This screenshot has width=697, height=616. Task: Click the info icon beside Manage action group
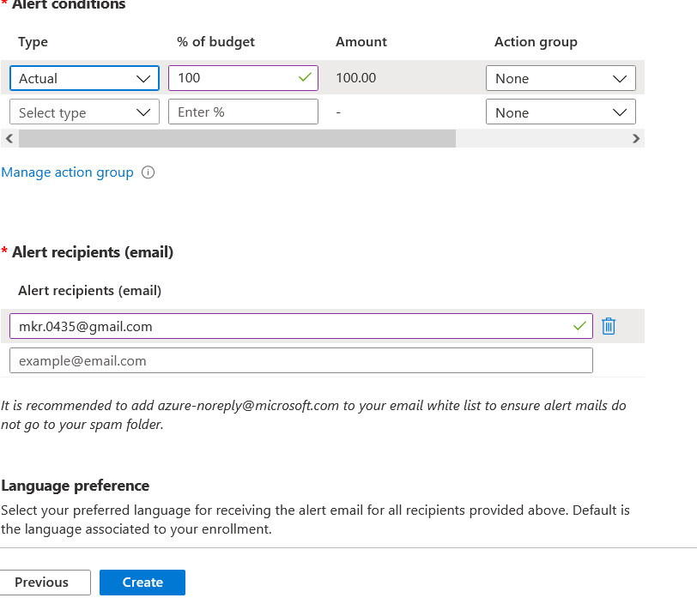coord(148,172)
